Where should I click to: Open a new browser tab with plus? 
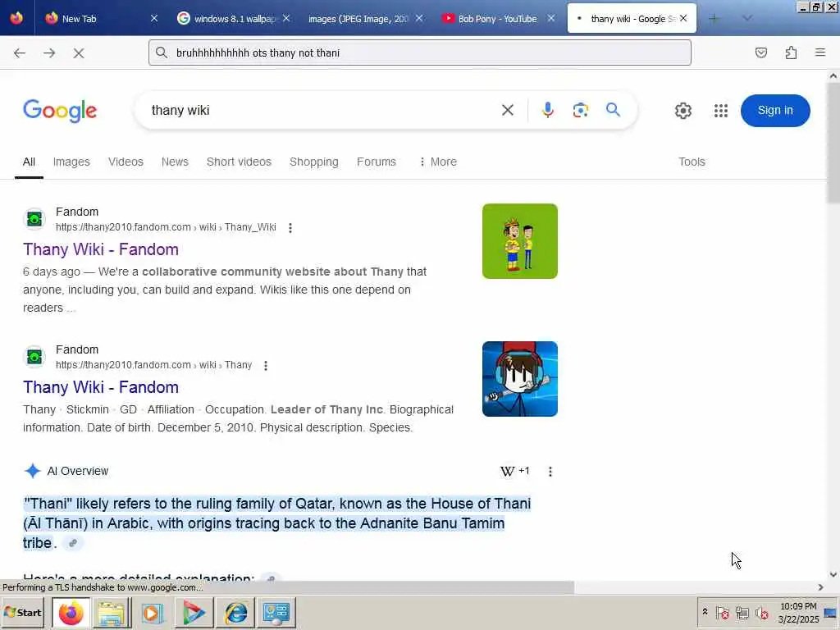pos(714,18)
